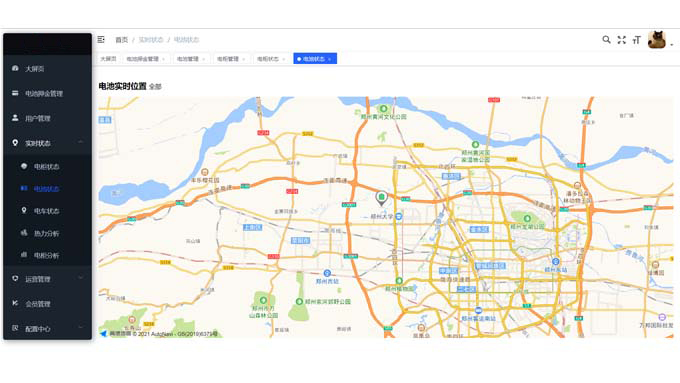The width and height of the screenshot is (680, 383).
Task: Expand the 配置中心 menu chevron
Action: (x=81, y=327)
